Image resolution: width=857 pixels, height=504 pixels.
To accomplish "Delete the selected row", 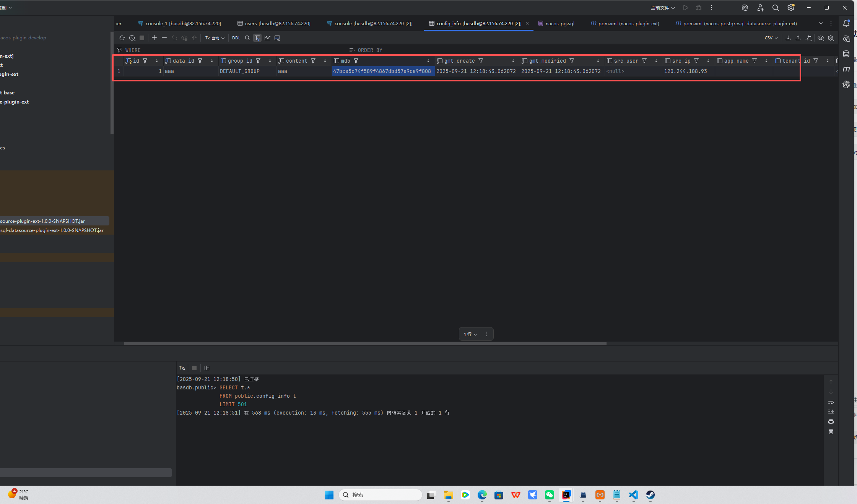I will (164, 37).
